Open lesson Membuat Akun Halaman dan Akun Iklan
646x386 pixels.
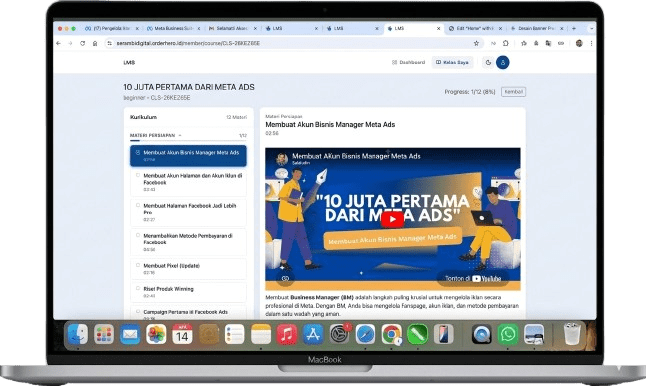click(188, 182)
